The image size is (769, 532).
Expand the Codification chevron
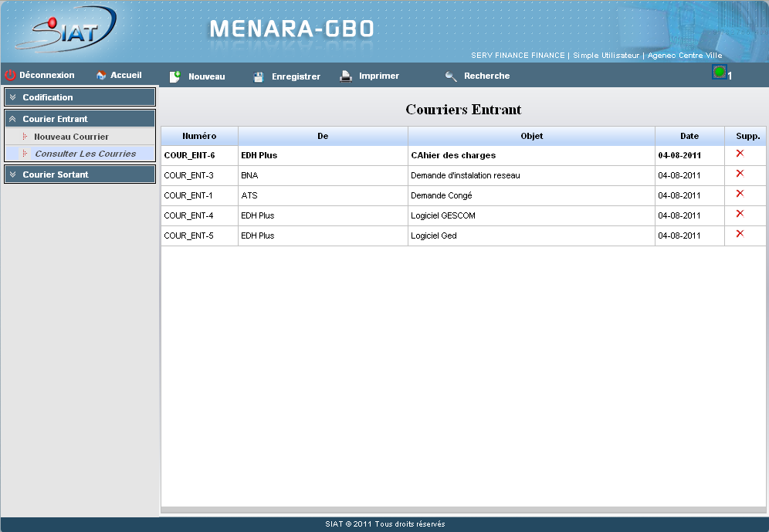[13, 97]
